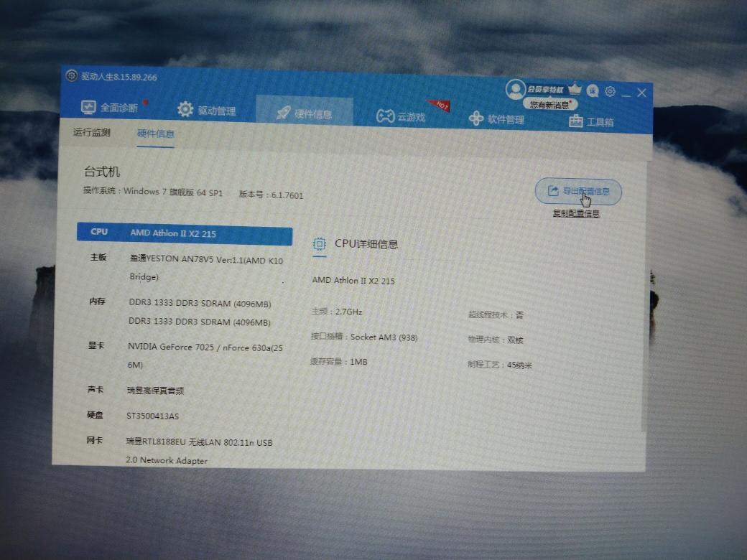The image size is (747, 560).
Task: Select the 网卡 瑞昱RTL8188EU row
Action: 180,451
